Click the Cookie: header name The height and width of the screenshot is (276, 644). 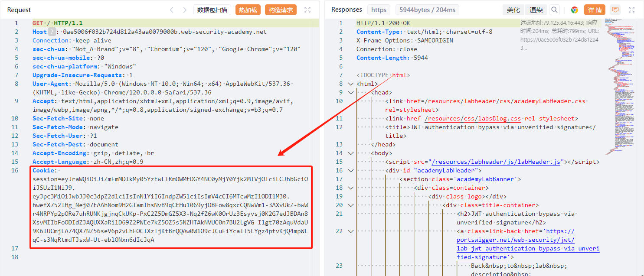(x=44, y=170)
